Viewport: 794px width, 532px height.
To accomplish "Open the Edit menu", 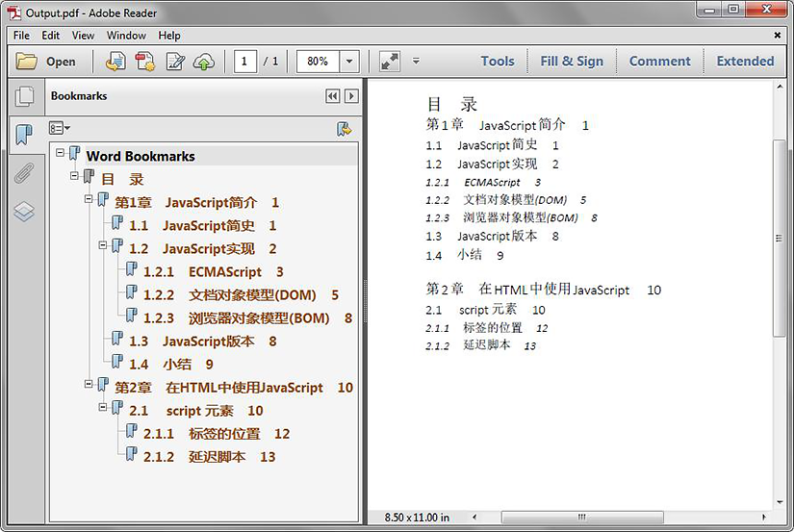I will [51, 36].
